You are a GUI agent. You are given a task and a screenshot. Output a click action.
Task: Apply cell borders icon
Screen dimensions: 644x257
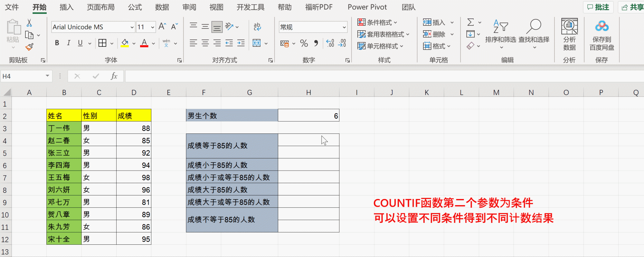pyautogui.click(x=102, y=43)
